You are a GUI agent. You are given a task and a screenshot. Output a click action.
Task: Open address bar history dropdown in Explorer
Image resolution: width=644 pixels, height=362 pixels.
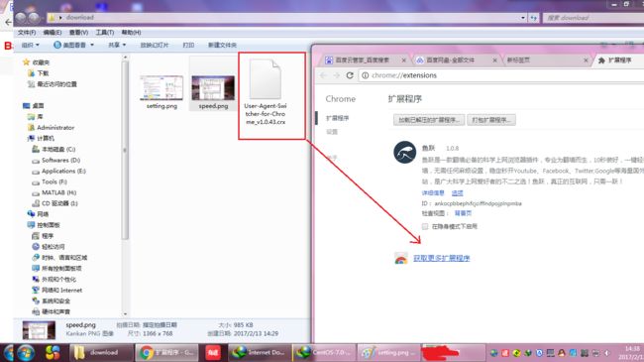[x=523, y=18]
